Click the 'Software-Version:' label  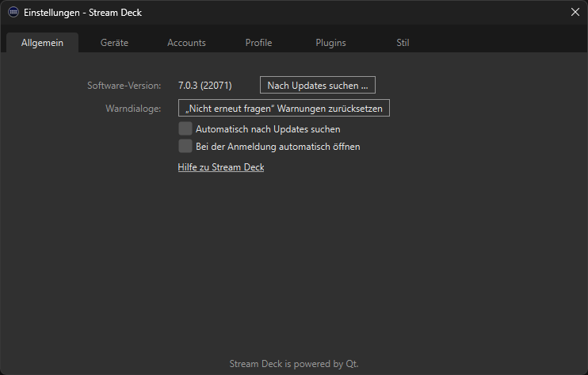(124, 85)
